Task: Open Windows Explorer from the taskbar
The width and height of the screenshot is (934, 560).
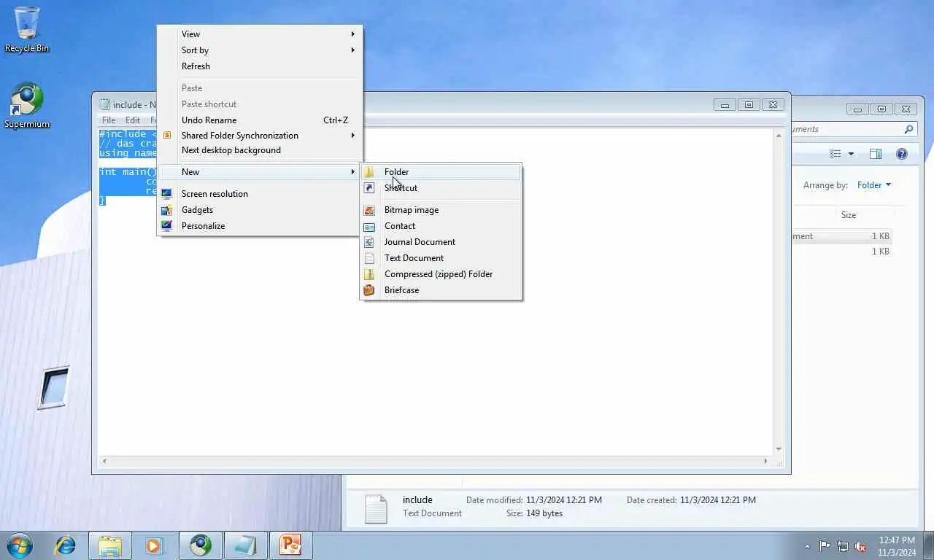Action: coord(110,545)
